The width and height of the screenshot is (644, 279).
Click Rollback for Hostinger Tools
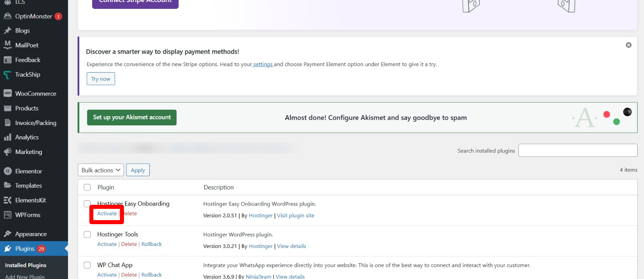(x=151, y=244)
